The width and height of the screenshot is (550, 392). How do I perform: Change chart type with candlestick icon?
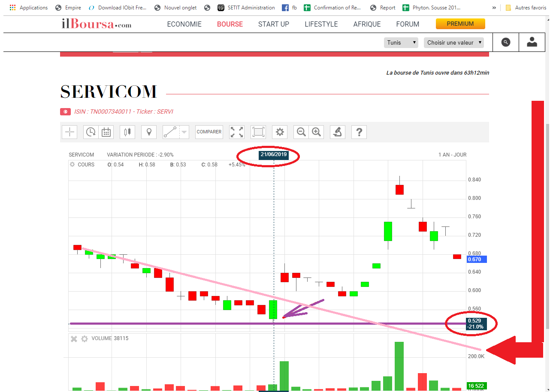pos(127,132)
